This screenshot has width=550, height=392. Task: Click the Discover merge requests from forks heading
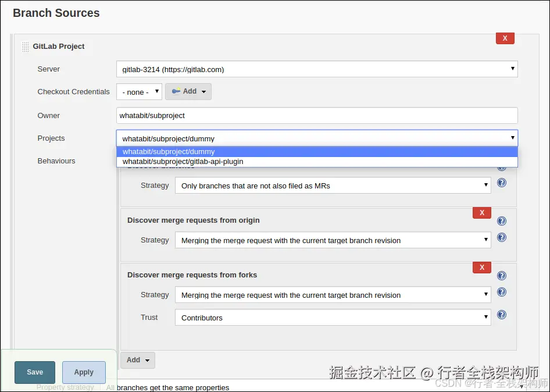tap(192, 275)
